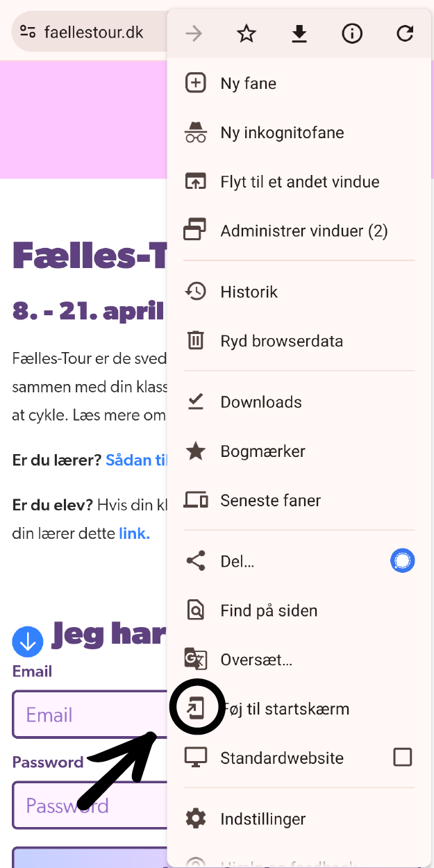Viewport: 434px width, 868px height.
Task: Tap the faellestour.dk address bar
Action: coord(94,32)
